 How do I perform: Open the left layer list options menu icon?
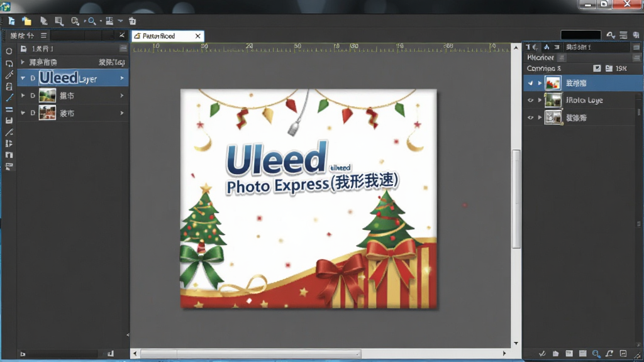[x=123, y=48]
